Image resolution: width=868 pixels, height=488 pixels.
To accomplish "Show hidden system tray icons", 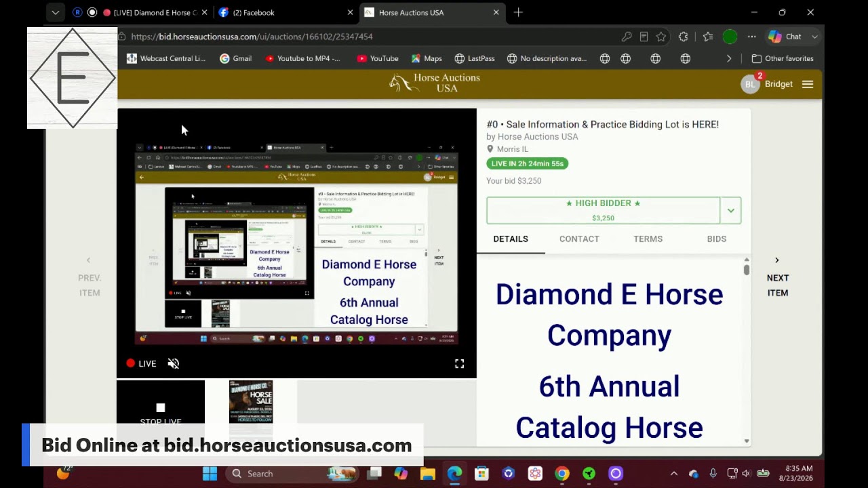I will (673, 474).
